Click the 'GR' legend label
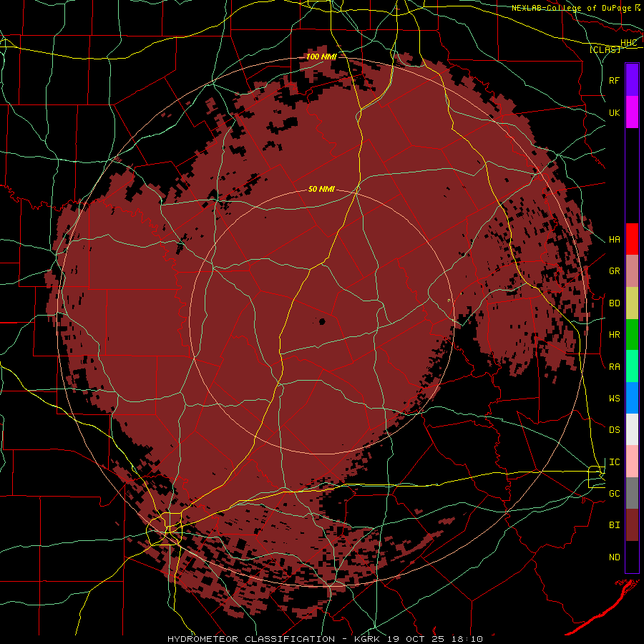This screenshot has width=644, height=644. [614, 271]
